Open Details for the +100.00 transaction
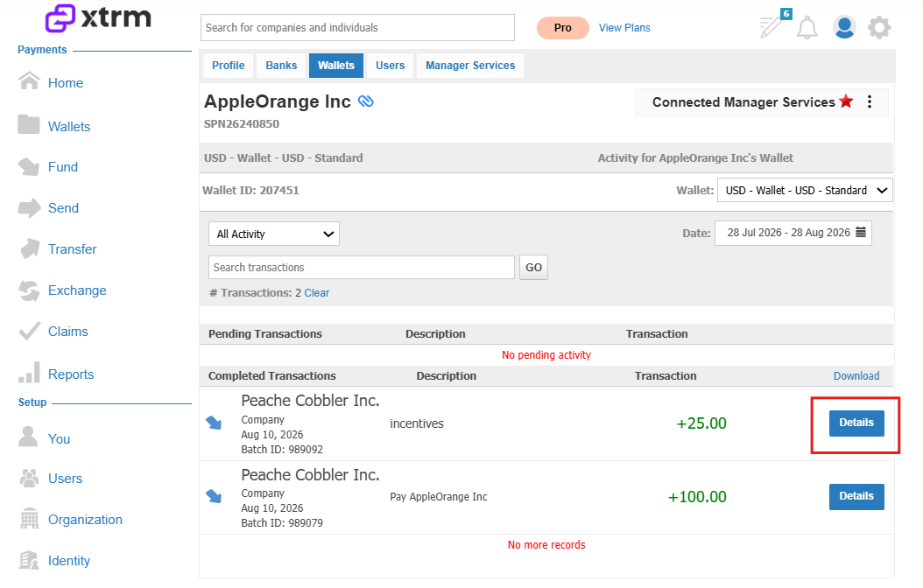 pyautogui.click(x=856, y=496)
